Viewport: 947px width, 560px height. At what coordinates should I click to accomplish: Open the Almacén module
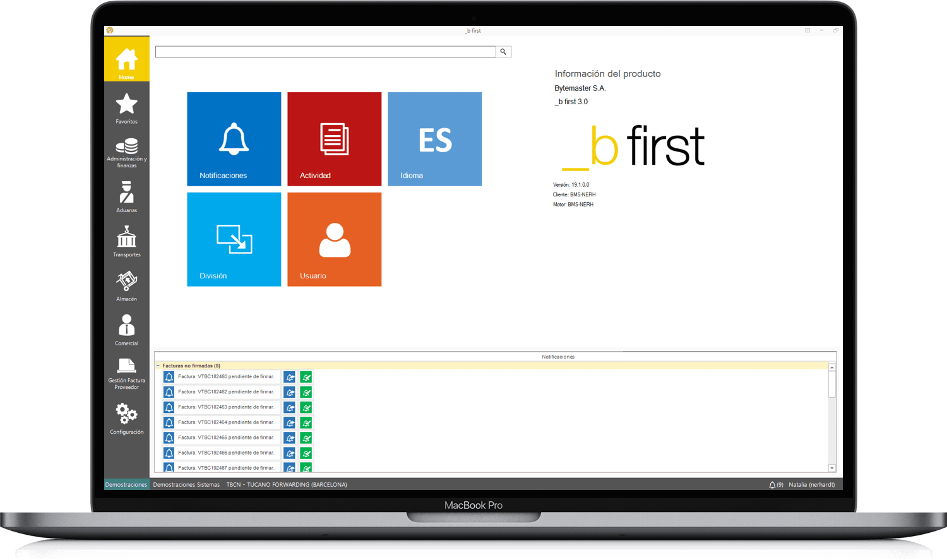coord(126,286)
